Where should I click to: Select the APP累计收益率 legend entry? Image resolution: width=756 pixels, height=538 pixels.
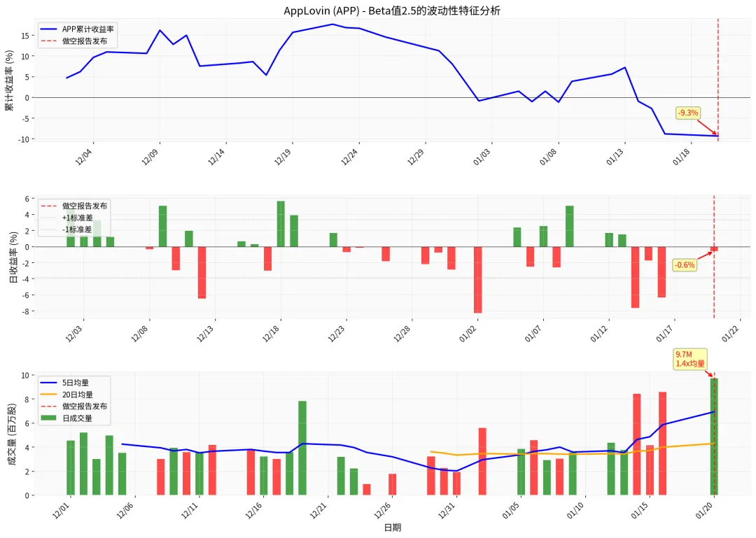77,29
